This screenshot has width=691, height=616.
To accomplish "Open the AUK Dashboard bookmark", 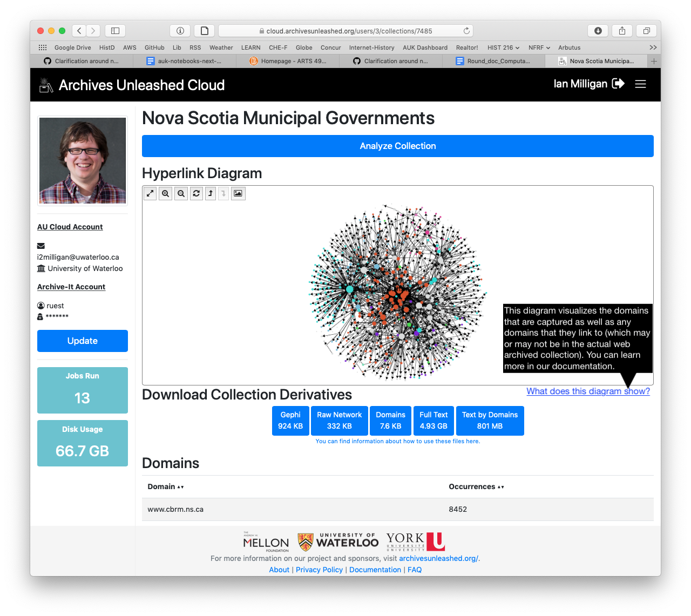I will 425,48.
